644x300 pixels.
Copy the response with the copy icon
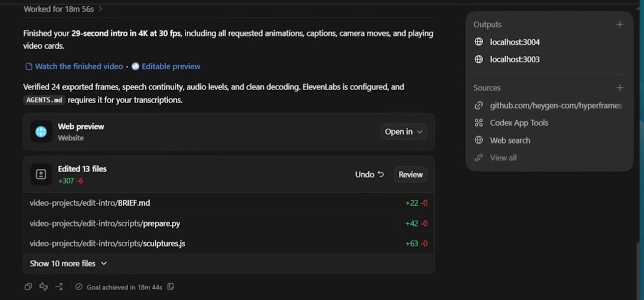coord(28,287)
